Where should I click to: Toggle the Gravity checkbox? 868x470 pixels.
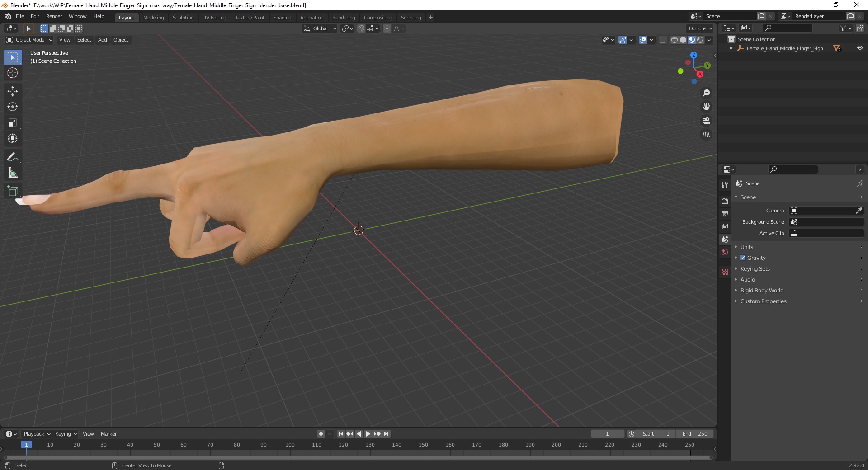point(743,258)
